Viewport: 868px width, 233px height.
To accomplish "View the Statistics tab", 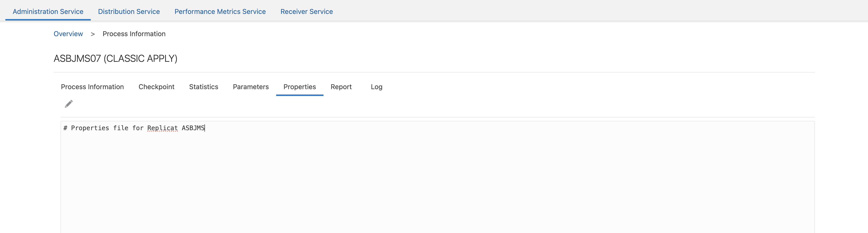I will pos(203,87).
